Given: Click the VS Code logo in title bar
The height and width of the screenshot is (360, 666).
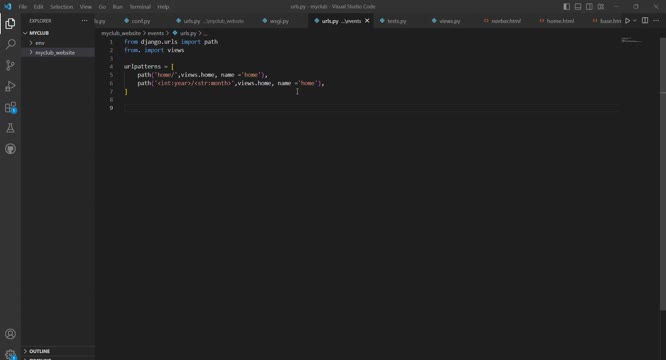Looking at the screenshot, I should coord(8,6).
